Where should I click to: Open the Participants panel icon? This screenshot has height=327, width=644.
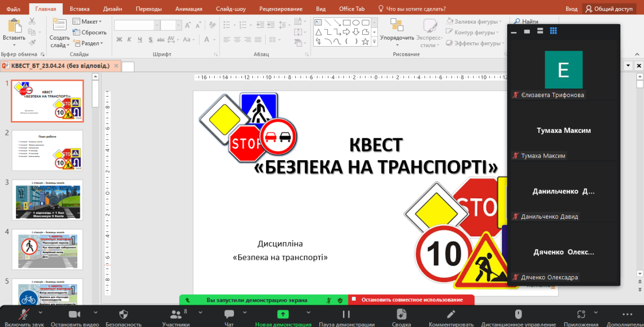pyautogui.click(x=175, y=315)
